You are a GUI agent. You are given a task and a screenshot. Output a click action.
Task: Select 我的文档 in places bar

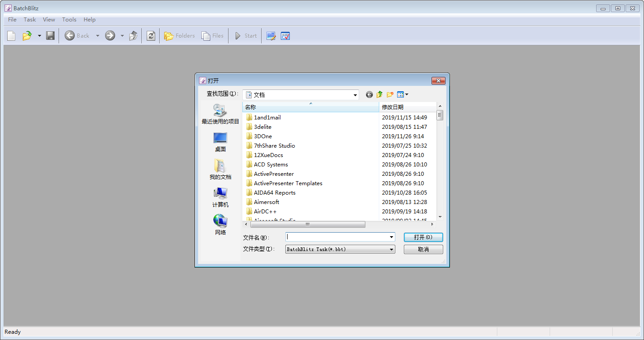[x=220, y=170]
